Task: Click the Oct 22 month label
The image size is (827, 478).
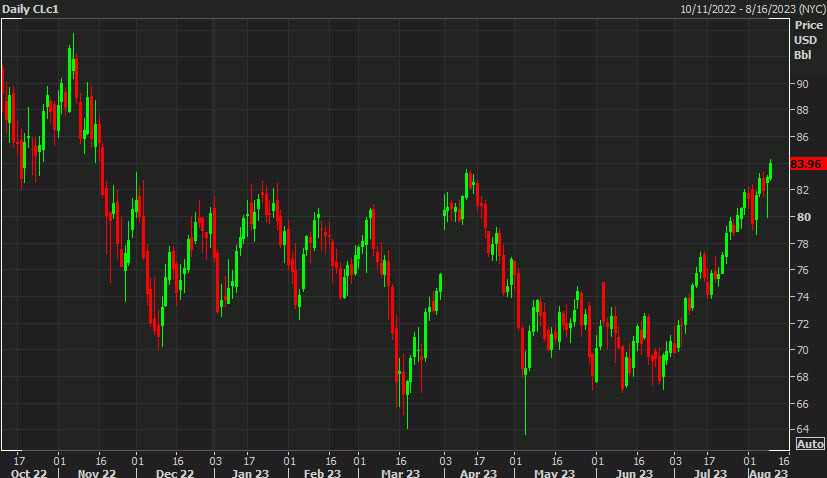Action: pos(28,473)
